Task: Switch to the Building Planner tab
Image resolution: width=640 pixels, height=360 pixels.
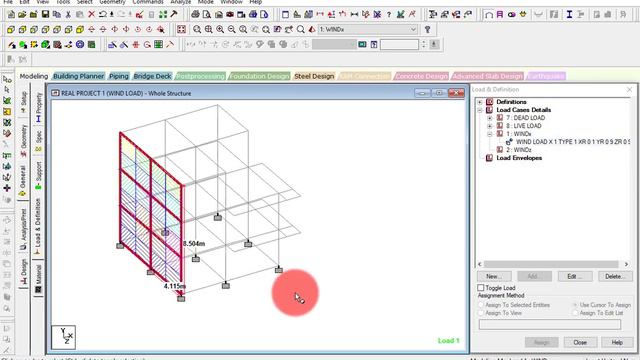Action: pyautogui.click(x=78, y=76)
